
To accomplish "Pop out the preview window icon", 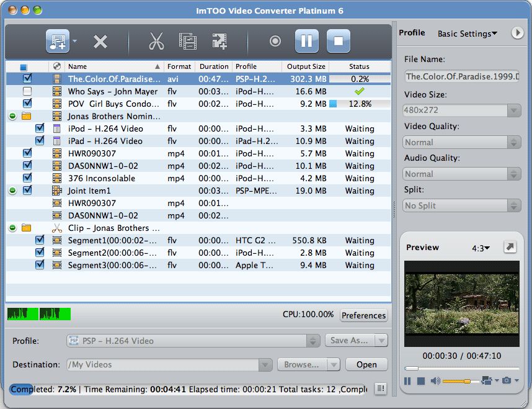I will [x=510, y=247].
